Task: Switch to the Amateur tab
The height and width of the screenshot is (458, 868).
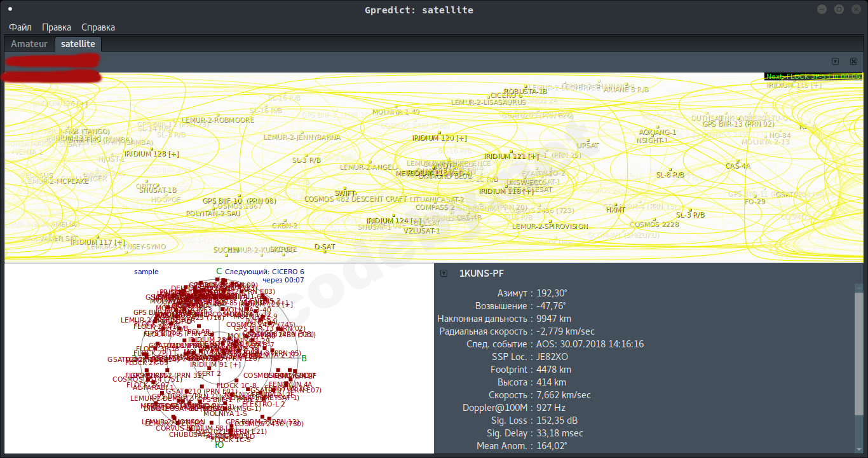Action: click(29, 44)
